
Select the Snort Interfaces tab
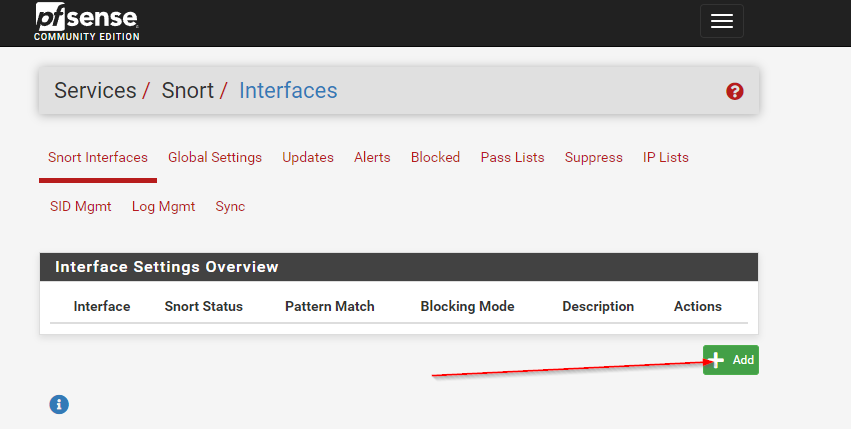[x=98, y=157]
